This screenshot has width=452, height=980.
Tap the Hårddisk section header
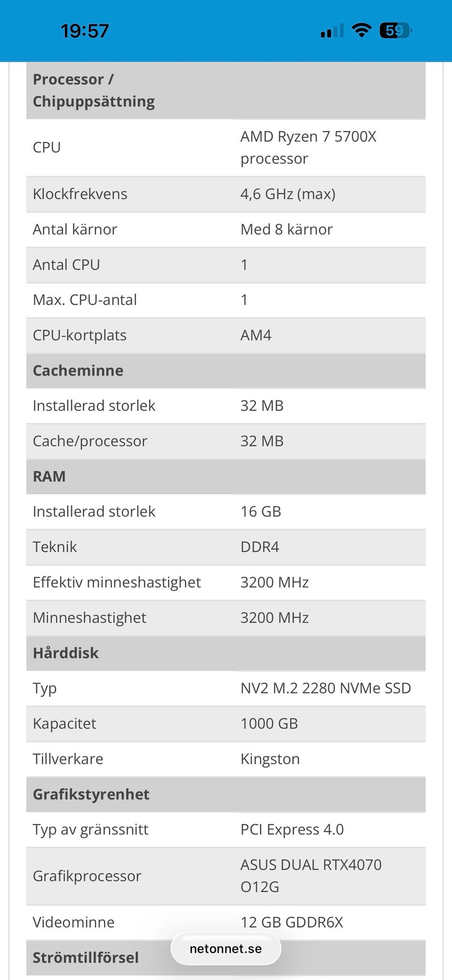point(226,653)
